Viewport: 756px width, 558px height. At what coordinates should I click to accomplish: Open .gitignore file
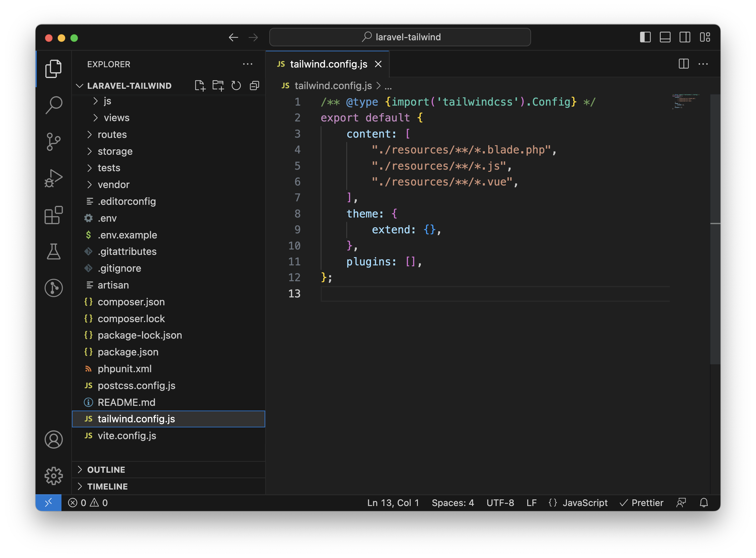(169, 269)
